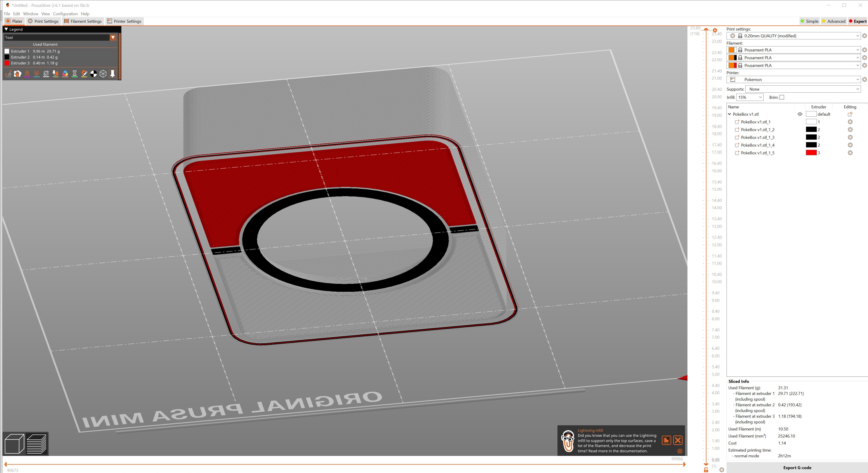Switch to the Print Settings tab
Screen dimensions: 868x473
tap(43, 21)
